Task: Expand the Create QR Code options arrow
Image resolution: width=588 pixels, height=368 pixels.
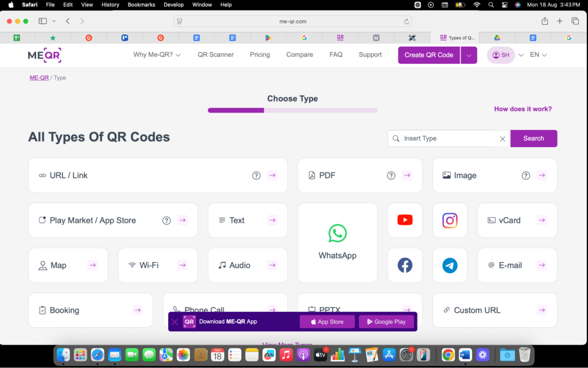Action: 469,55
